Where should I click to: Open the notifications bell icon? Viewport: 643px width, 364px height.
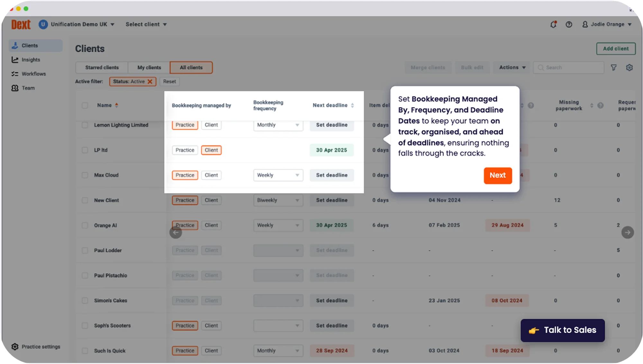coord(553,24)
